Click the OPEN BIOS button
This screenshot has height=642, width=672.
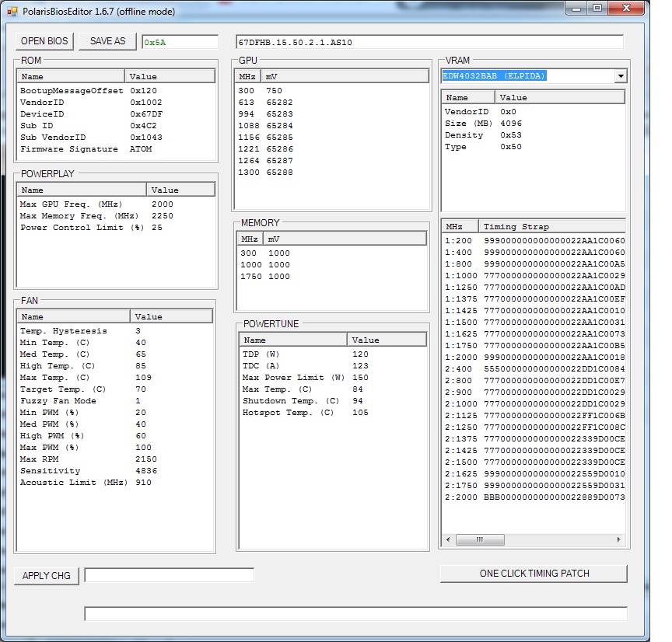[x=44, y=41]
